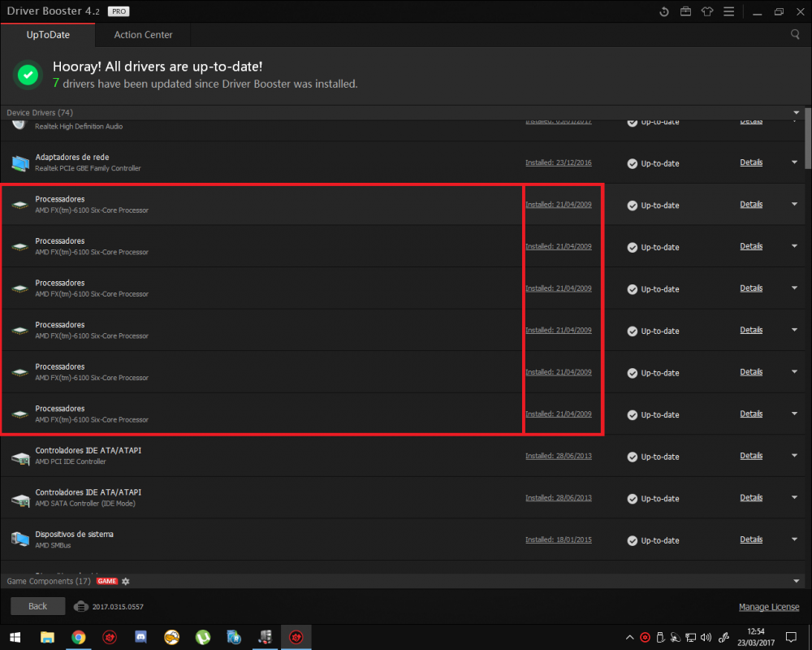Collapse the Device Drivers (74) section
The image size is (812, 650).
coord(796,112)
